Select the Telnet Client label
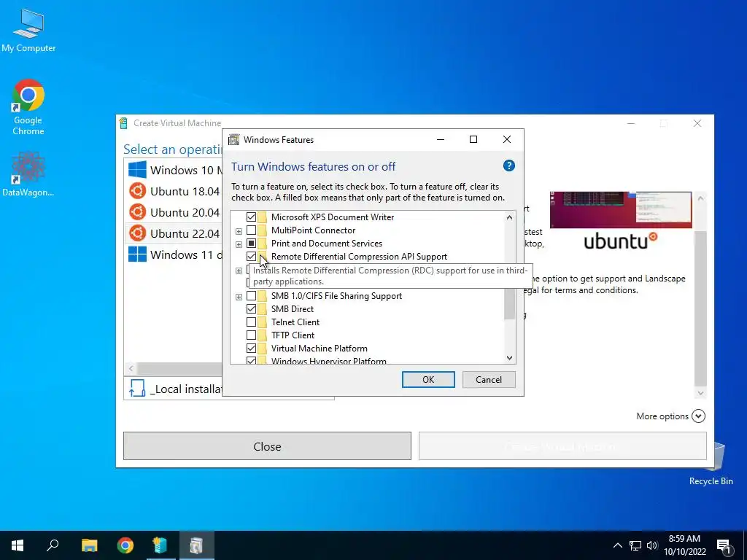 295,322
